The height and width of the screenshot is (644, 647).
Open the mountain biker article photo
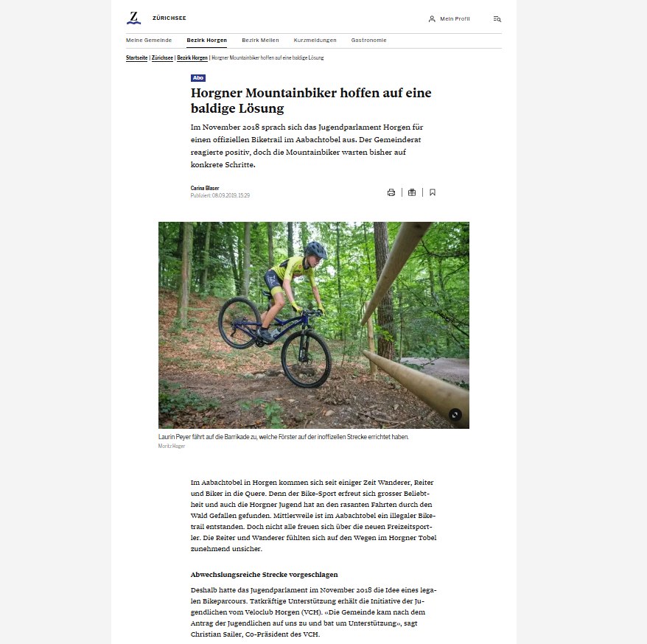[x=314, y=325]
